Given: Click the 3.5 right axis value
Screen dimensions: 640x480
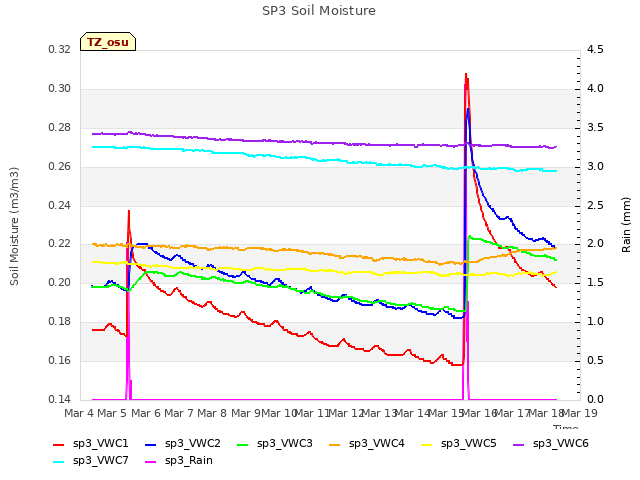Looking at the screenshot, I should point(595,127).
